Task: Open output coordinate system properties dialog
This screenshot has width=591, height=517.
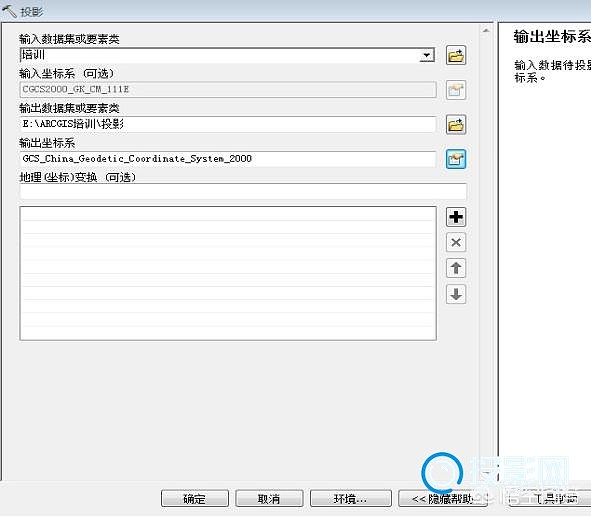Action: click(456, 159)
